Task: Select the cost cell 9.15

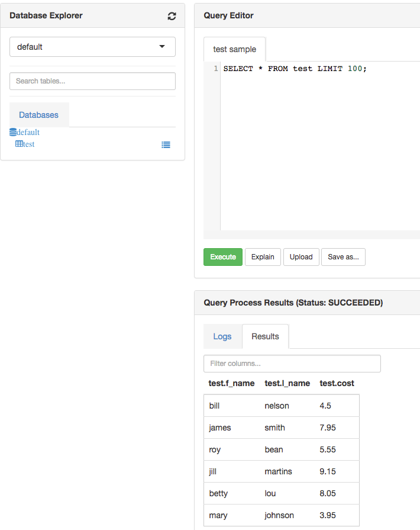Action: 337,471
